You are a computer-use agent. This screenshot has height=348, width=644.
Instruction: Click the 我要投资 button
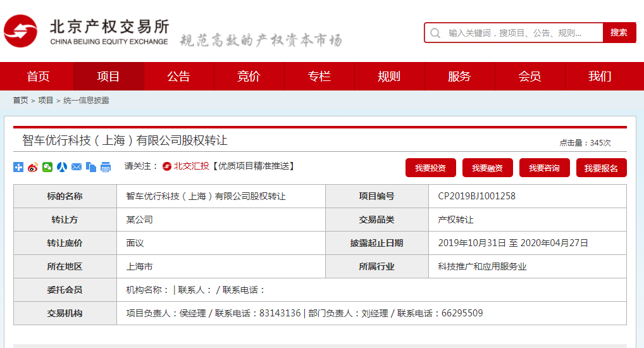point(430,168)
